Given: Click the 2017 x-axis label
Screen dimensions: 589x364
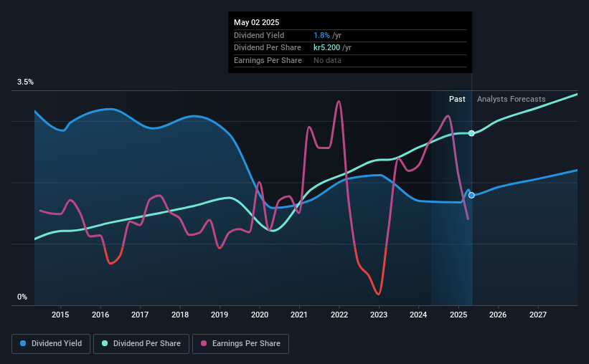Looking at the screenshot, I should 140,315.
